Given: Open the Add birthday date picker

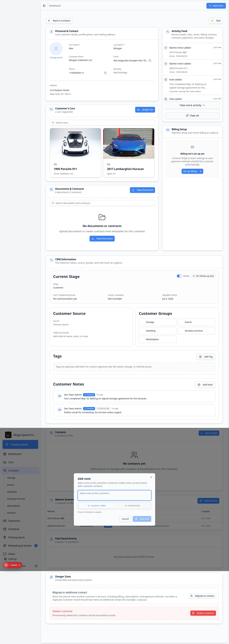Looking at the screenshot, I should [x=120, y=73].
